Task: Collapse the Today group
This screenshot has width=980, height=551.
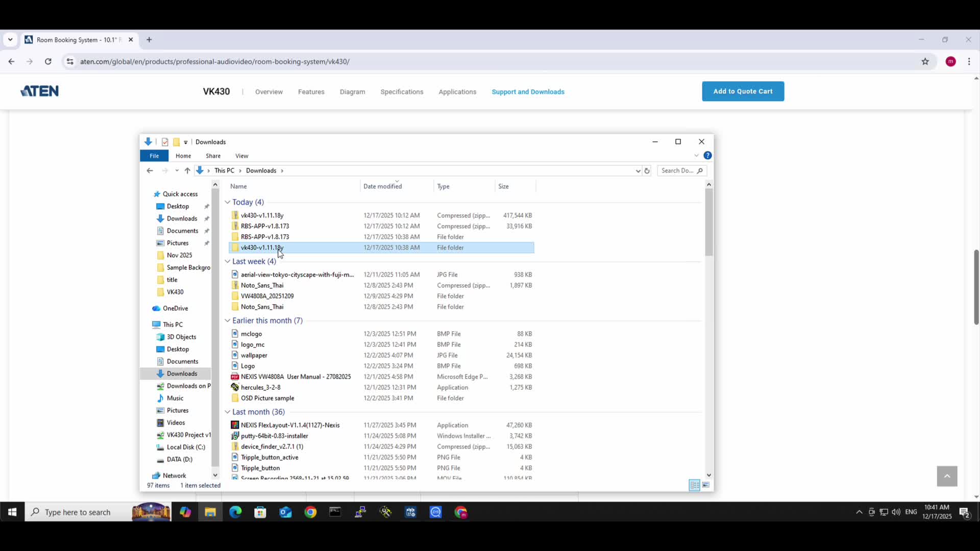Action: click(x=228, y=203)
